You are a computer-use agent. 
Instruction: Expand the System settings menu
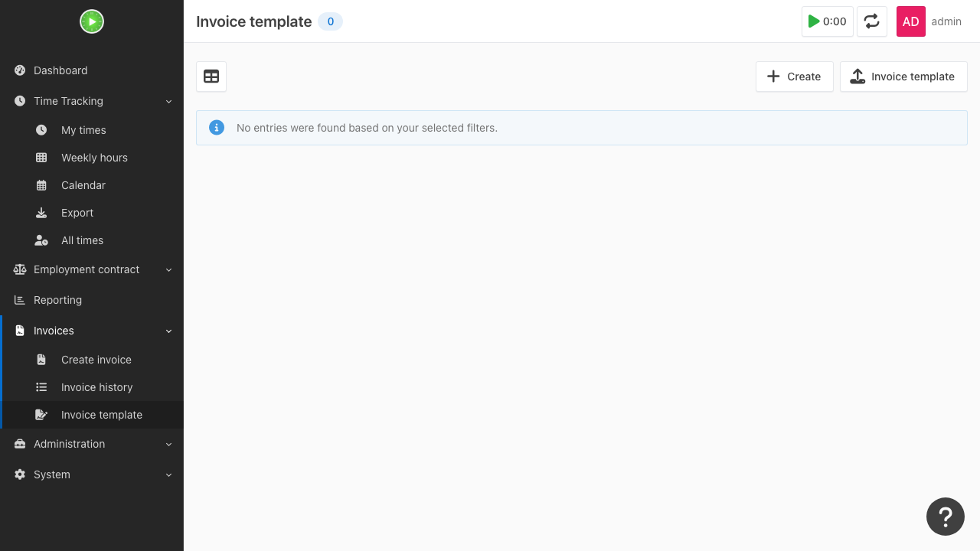pos(92,474)
